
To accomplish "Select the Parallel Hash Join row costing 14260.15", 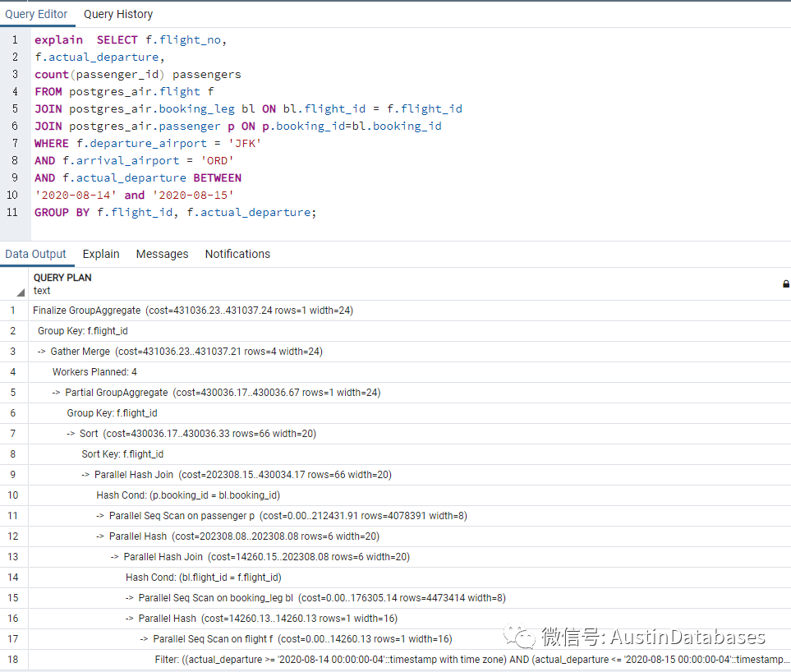I will click(410, 557).
